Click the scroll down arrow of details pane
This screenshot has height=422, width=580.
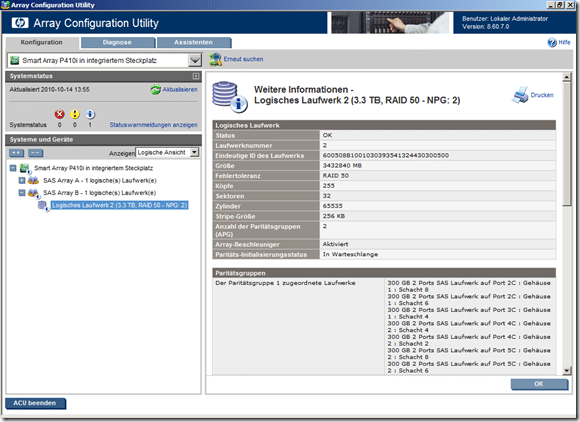(566, 371)
